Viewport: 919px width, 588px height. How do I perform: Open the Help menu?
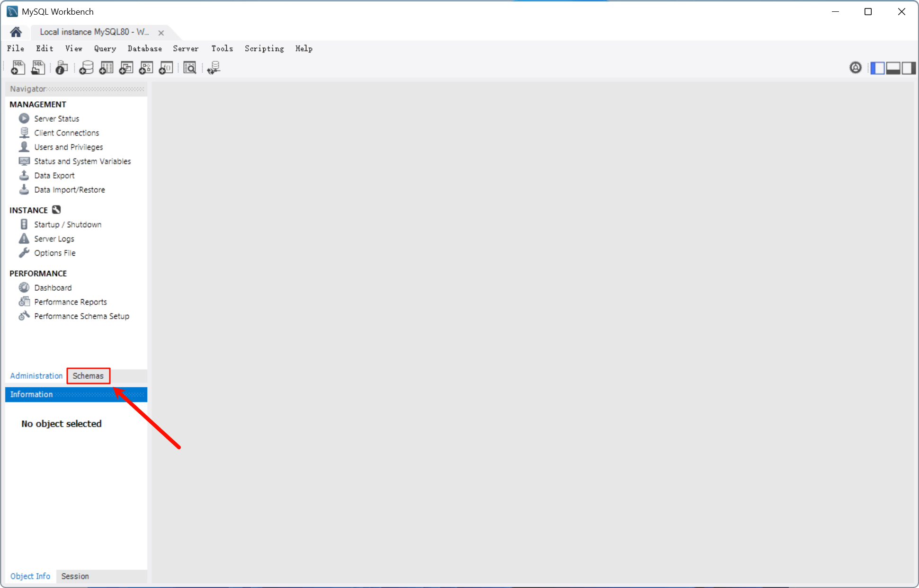(304, 48)
